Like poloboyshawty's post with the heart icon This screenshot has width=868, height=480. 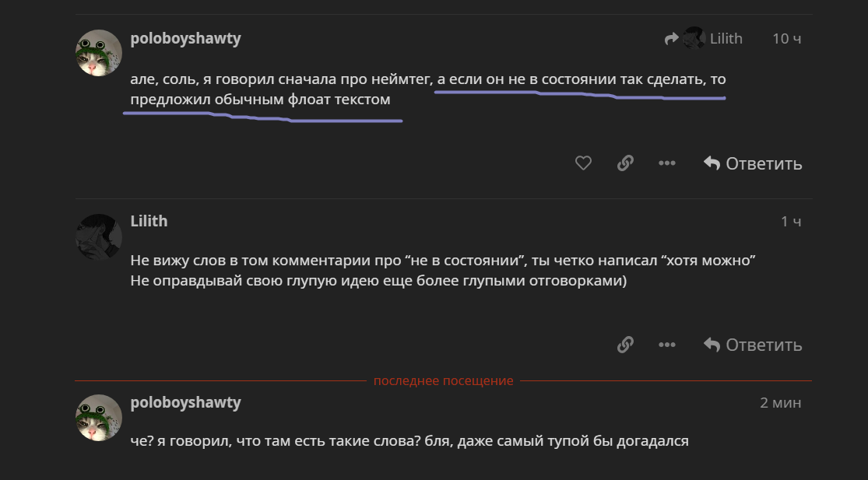click(x=583, y=163)
